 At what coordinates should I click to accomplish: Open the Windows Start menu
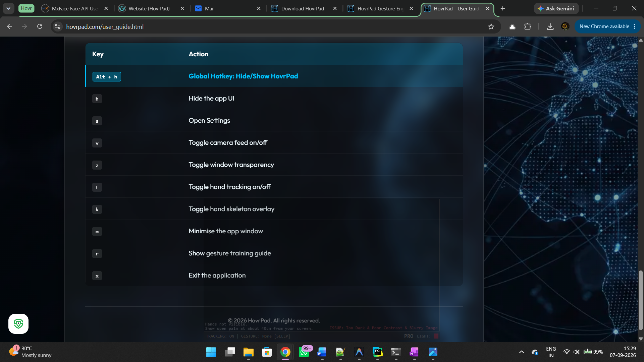(211, 352)
